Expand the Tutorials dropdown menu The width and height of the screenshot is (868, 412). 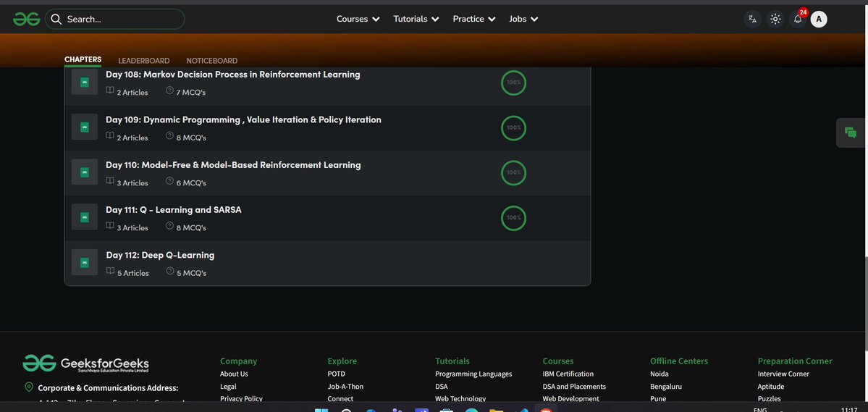(x=416, y=19)
